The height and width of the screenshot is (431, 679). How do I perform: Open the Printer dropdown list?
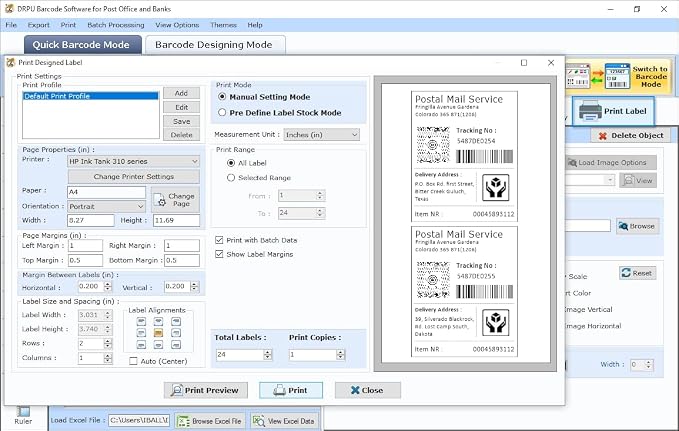pyautogui.click(x=133, y=161)
